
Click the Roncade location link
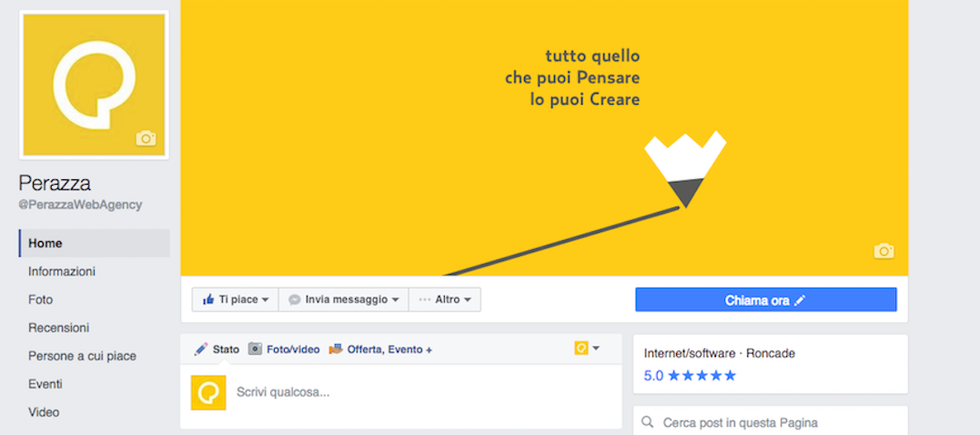770,353
